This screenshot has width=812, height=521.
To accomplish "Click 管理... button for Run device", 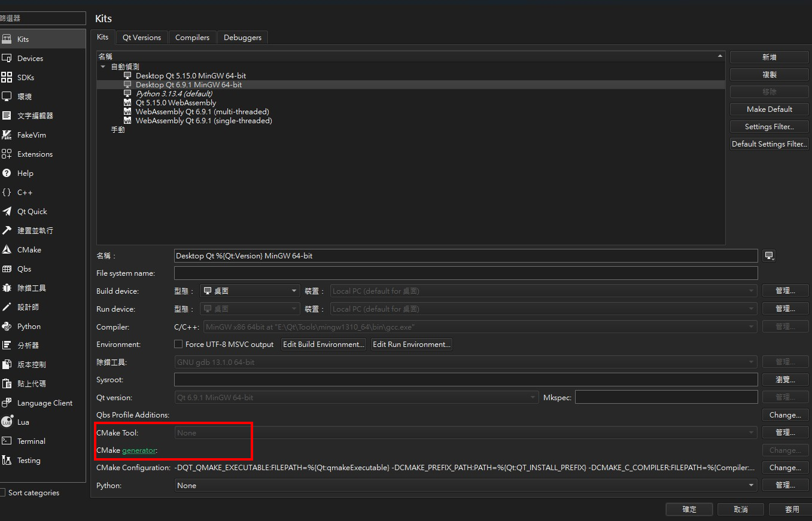I will pos(785,309).
